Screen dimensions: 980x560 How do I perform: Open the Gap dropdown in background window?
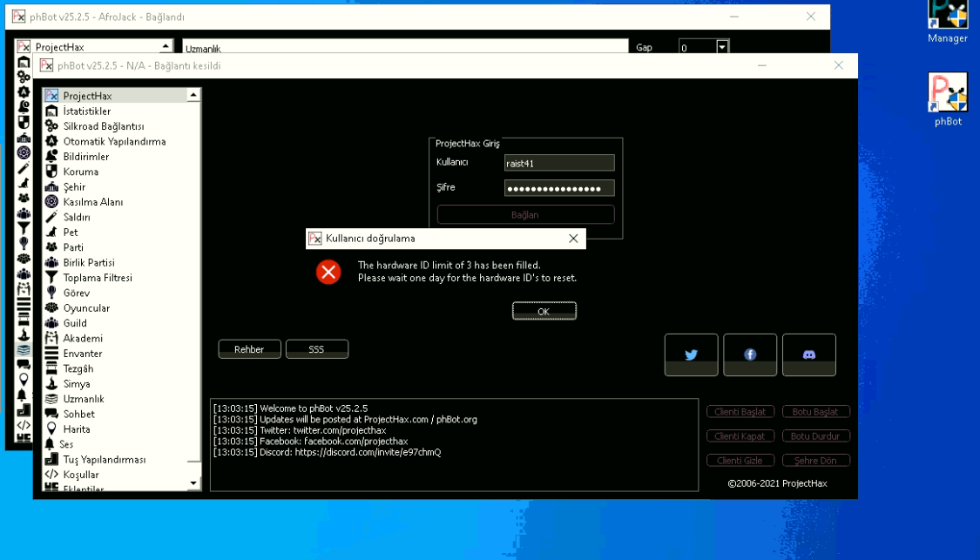pos(722,48)
